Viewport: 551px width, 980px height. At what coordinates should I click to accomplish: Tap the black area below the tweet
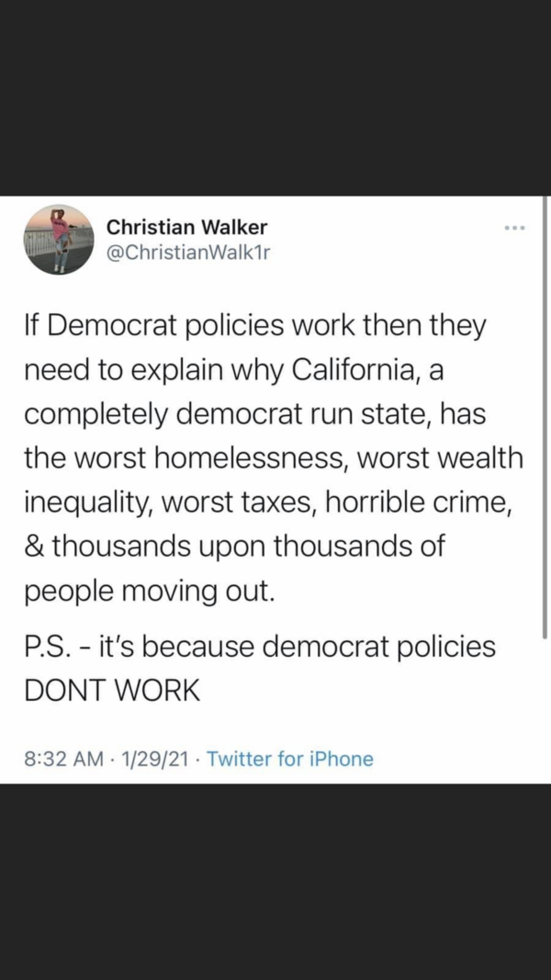(x=275, y=882)
